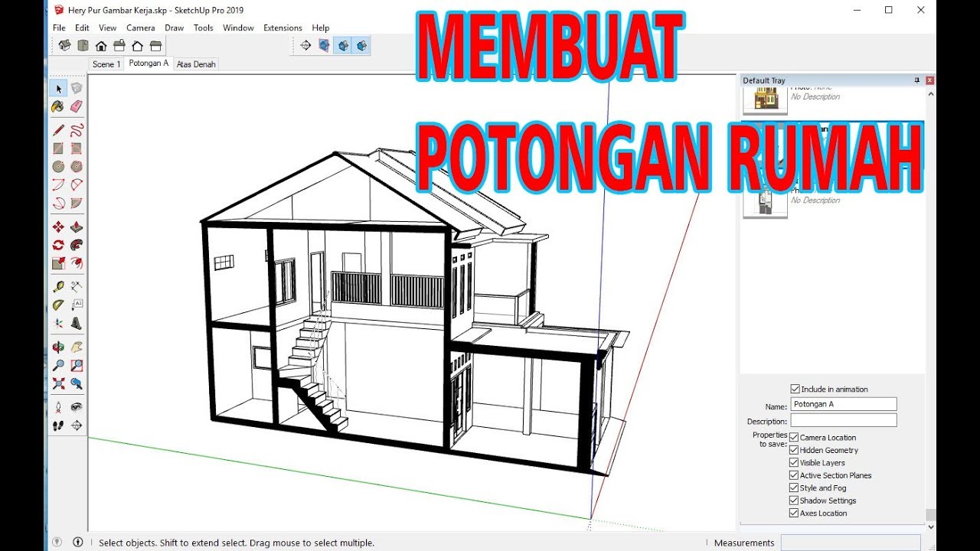
Task: Pick the Rotated Rectangle tool
Action: [77, 148]
